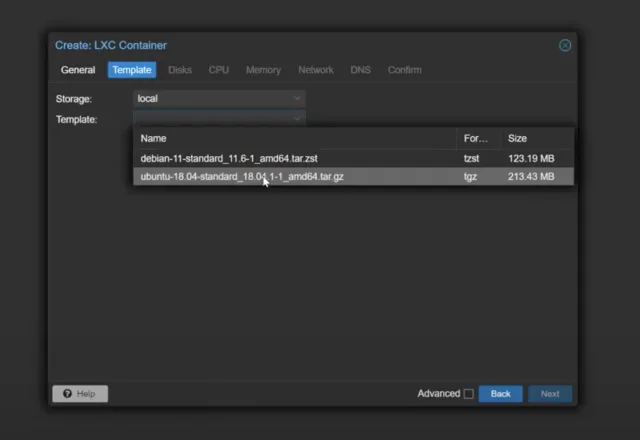
Task: Sort templates by Name column header
Action: click(x=295, y=138)
